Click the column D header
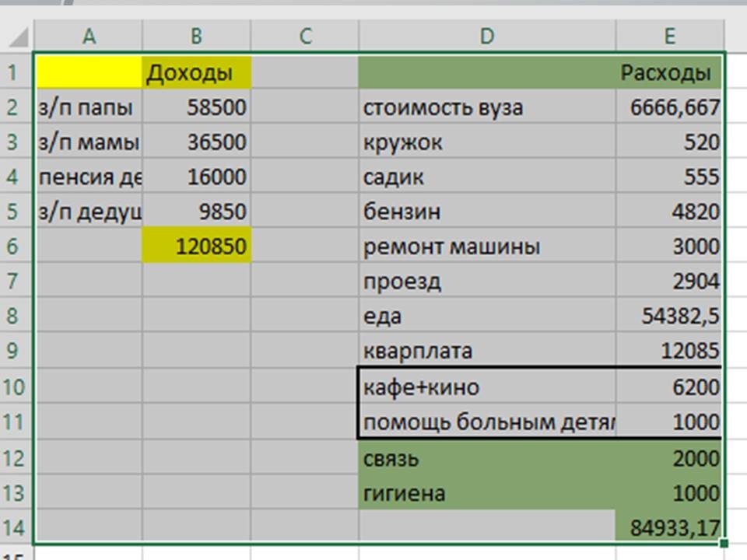The image size is (747, 560). [486, 36]
